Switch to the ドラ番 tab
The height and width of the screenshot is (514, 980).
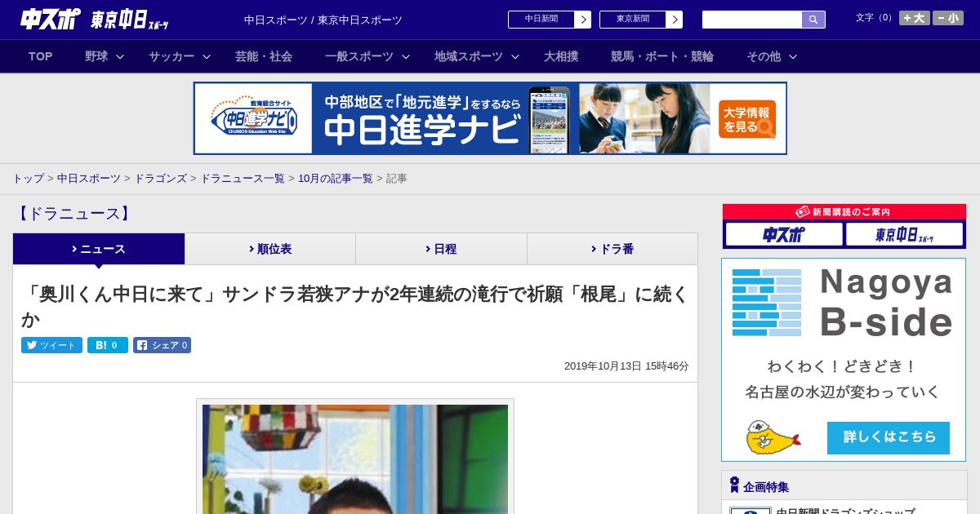click(x=612, y=249)
